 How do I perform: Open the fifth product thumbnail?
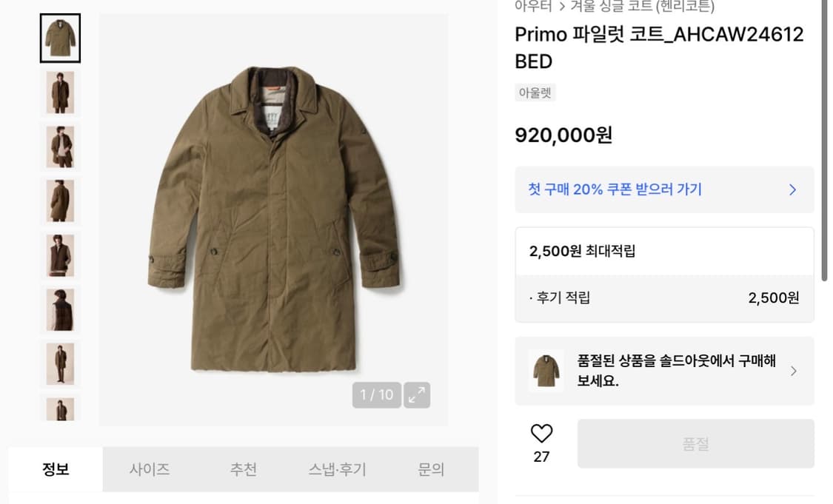(60, 255)
